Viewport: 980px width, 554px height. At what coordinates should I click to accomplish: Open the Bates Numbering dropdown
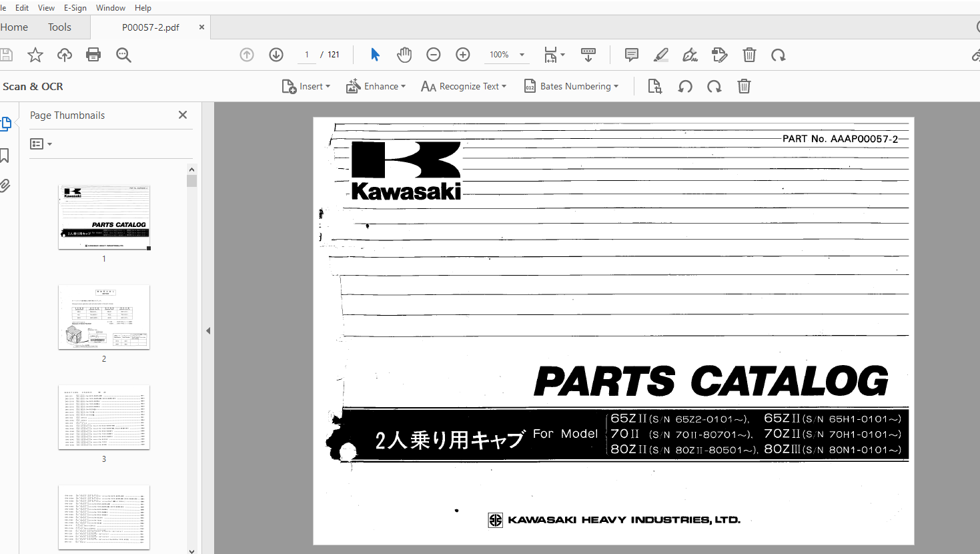(x=571, y=86)
